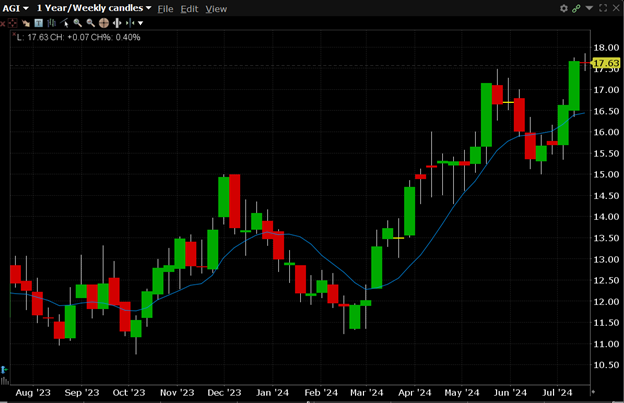Open chart settings gear icon
This screenshot has height=403, width=624.
(564, 8)
